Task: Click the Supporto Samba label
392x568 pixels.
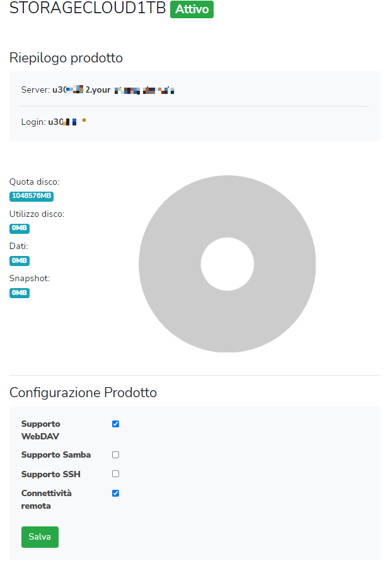Action: click(x=56, y=455)
